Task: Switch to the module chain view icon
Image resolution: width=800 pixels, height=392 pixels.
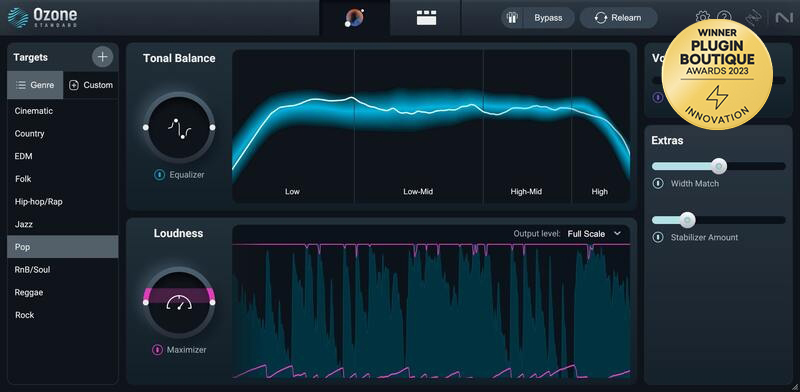Action: 426,18
